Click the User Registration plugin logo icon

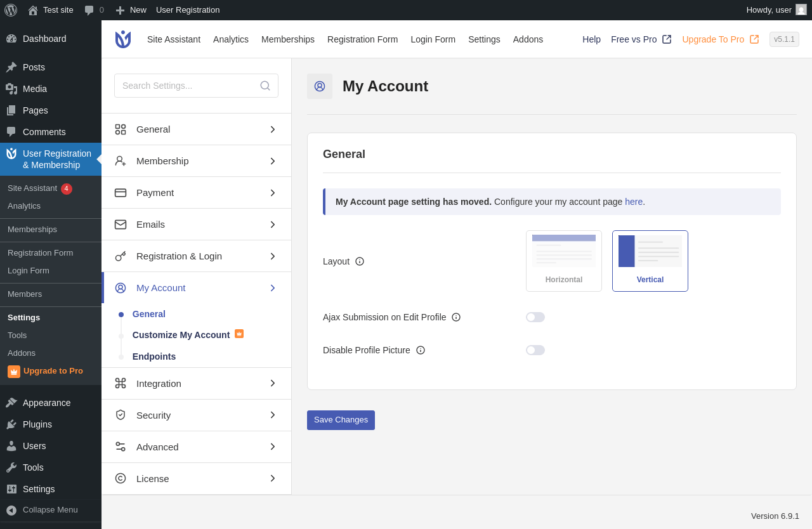123,39
